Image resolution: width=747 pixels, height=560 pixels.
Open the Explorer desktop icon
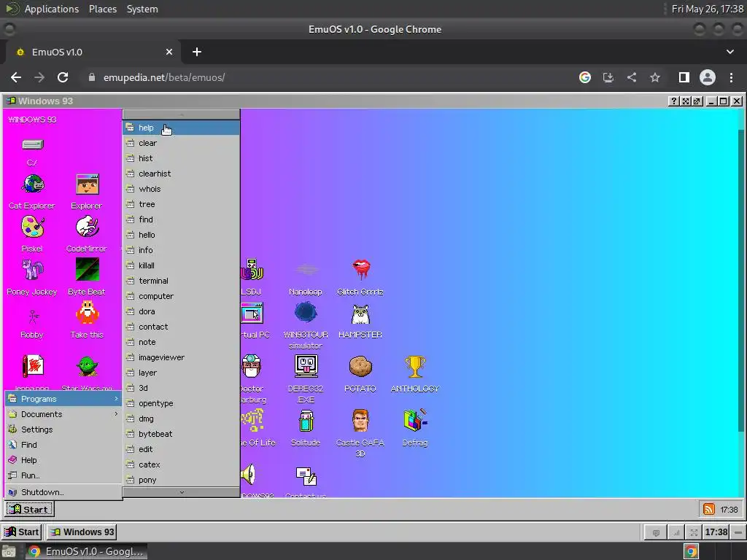(88, 184)
